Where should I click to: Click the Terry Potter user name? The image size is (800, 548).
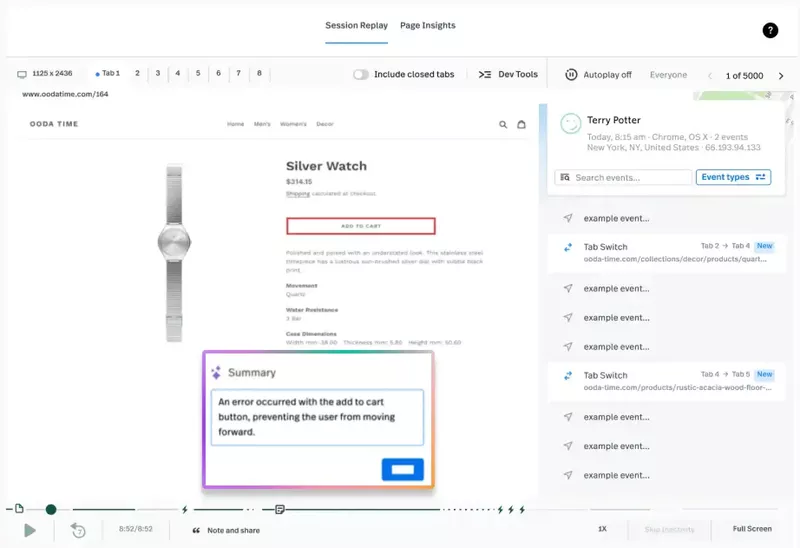click(613, 120)
